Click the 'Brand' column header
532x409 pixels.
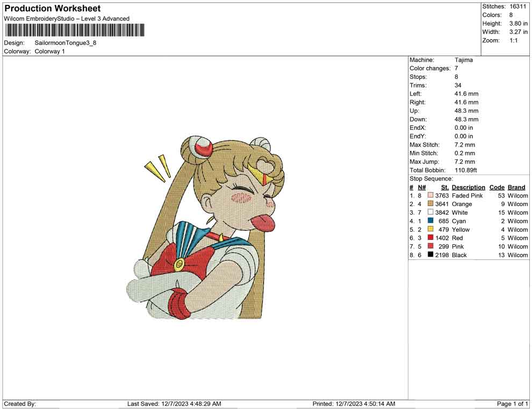tap(516, 187)
